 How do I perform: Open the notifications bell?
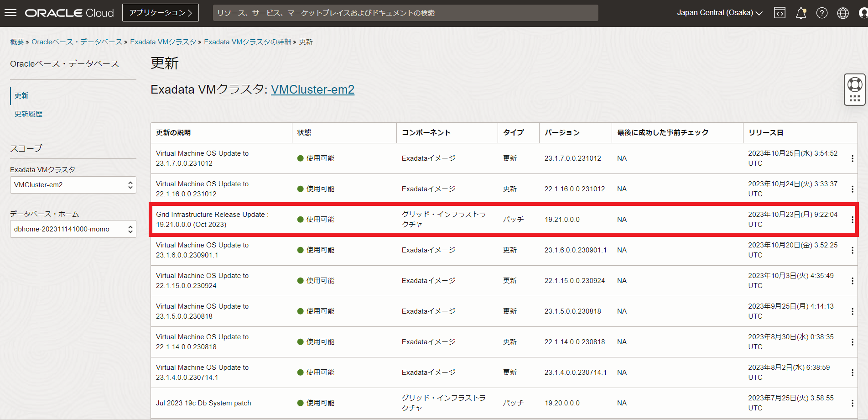[x=800, y=13]
